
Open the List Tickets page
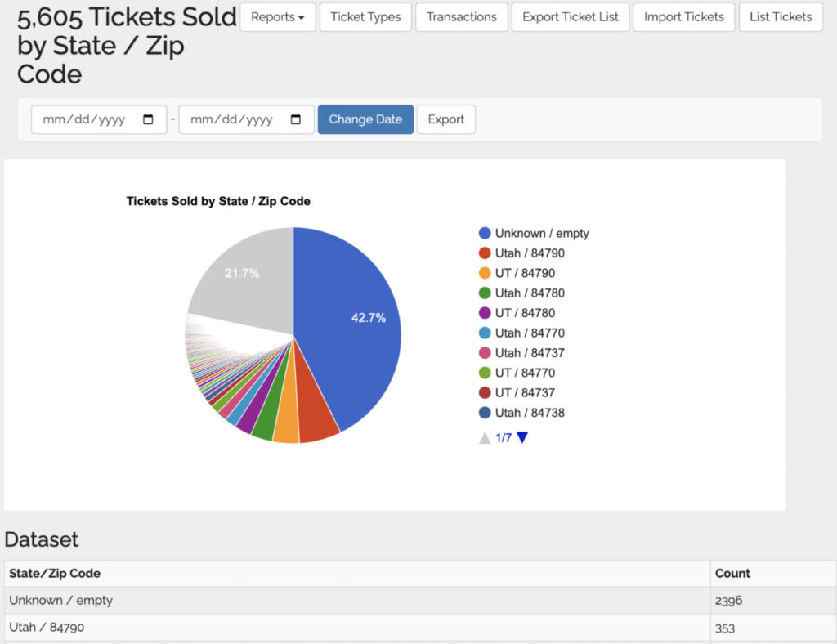coord(781,17)
